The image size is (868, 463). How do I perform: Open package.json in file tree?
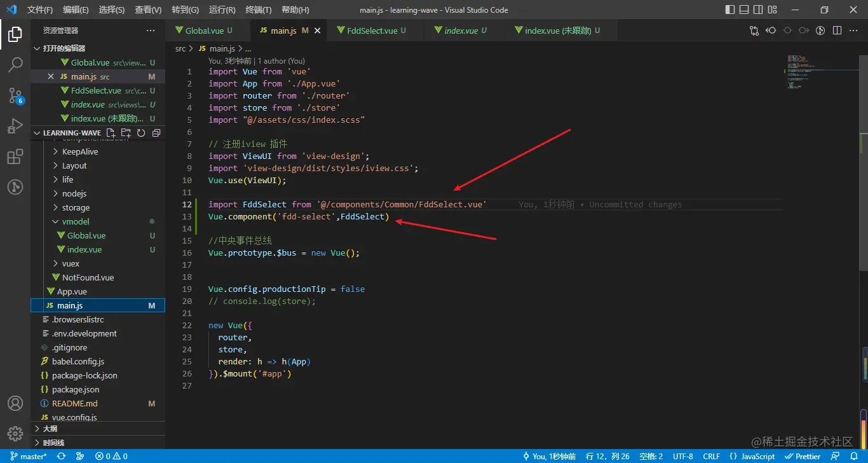coord(98,389)
